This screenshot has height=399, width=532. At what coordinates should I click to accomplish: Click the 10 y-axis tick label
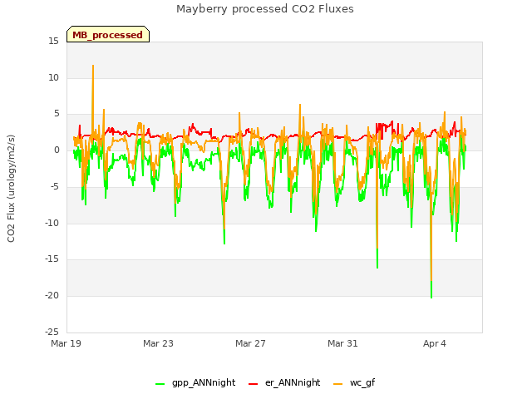(x=53, y=77)
